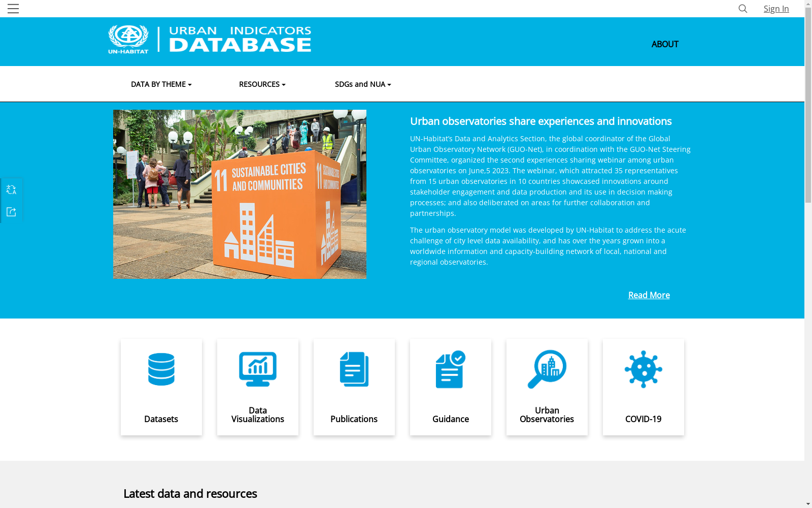812x508 pixels.
Task: Click the Data Visualizations monitor icon
Action: coord(258,369)
